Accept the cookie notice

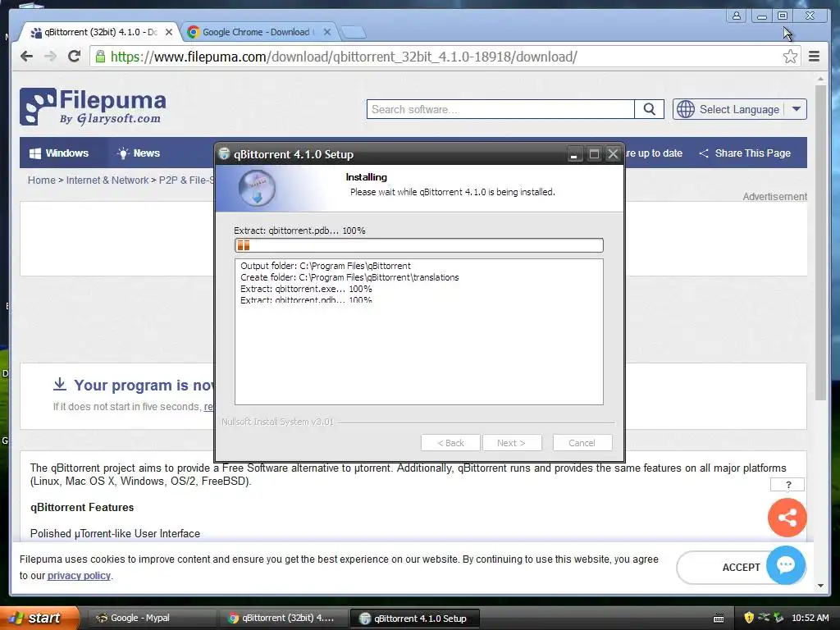click(741, 568)
